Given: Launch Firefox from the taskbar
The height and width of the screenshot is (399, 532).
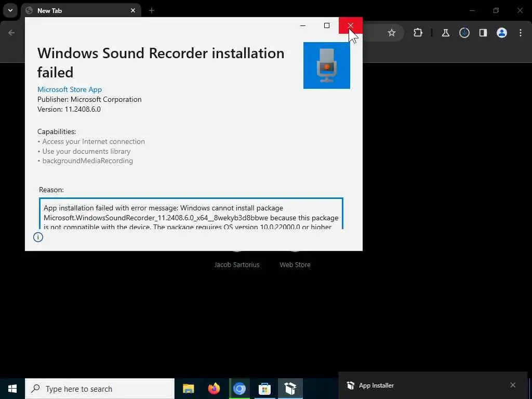Looking at the screenshot, I should point(214,389).
